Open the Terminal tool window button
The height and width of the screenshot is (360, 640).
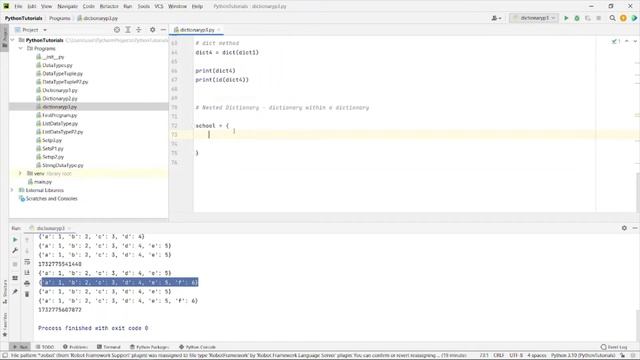point(109,347)
